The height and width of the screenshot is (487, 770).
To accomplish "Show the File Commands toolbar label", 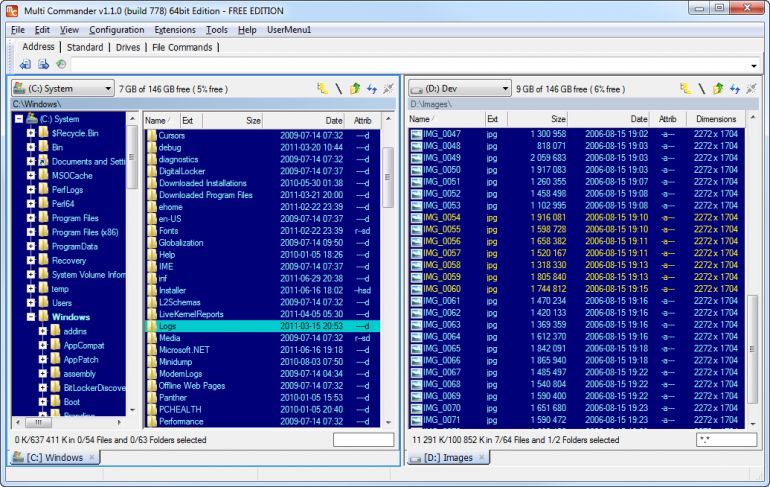I will point(182,47).
